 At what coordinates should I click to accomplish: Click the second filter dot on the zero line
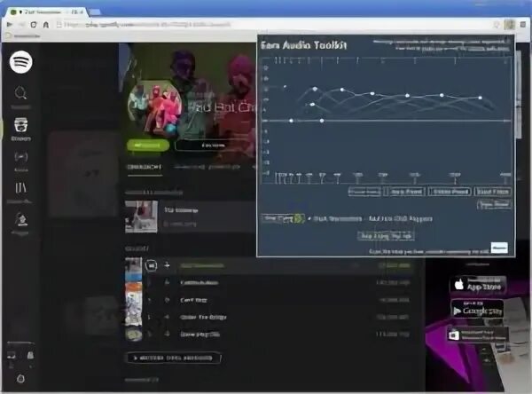[x=322, y=121]
